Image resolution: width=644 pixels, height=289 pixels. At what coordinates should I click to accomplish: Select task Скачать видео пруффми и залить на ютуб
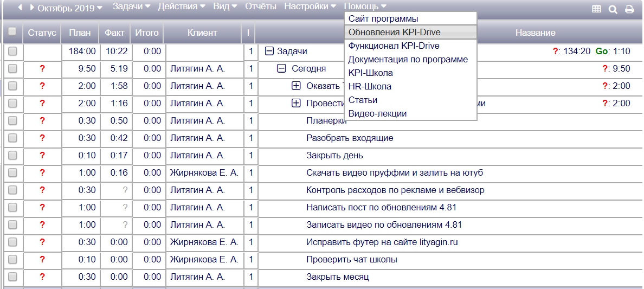point(395,172)
